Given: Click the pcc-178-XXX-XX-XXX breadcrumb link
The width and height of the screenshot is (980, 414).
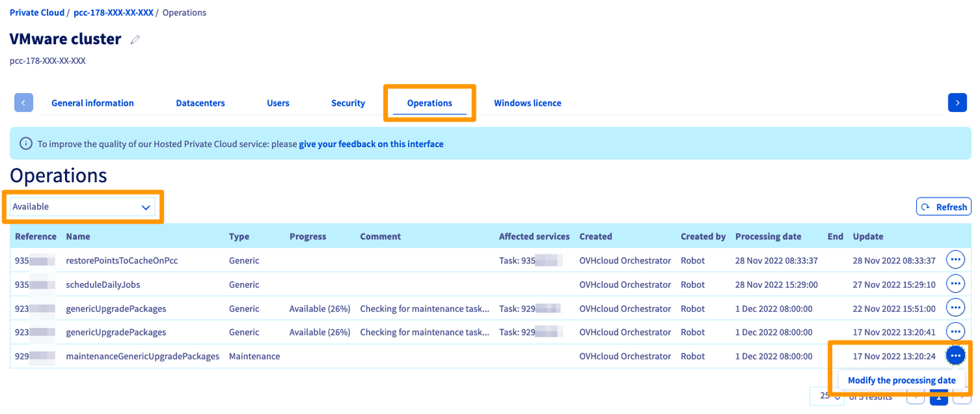Looking at the screenshot, I should pos(113,13).
